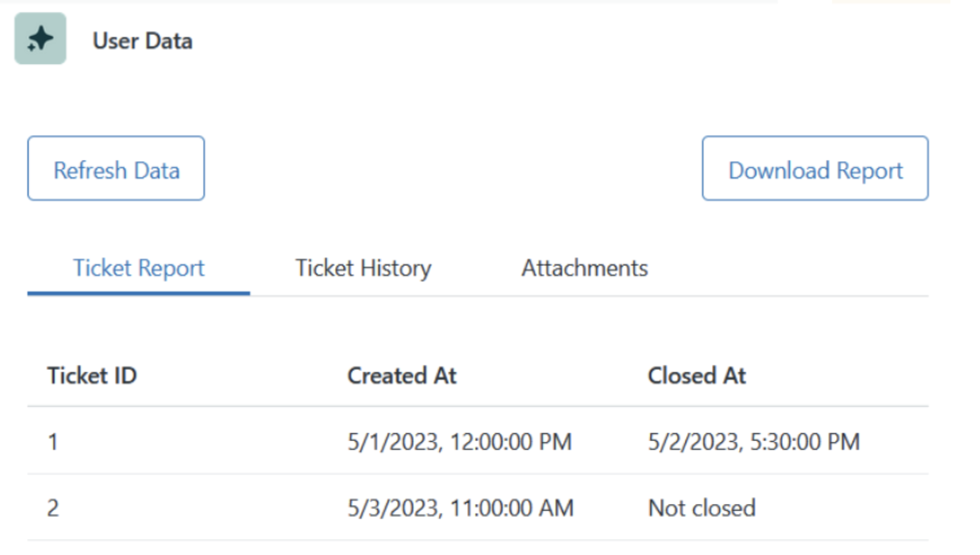The width and height of the screenshot is (980, 555).
Task: Click the User Data title
Action: pyautogui.click(x=142, y=41)
